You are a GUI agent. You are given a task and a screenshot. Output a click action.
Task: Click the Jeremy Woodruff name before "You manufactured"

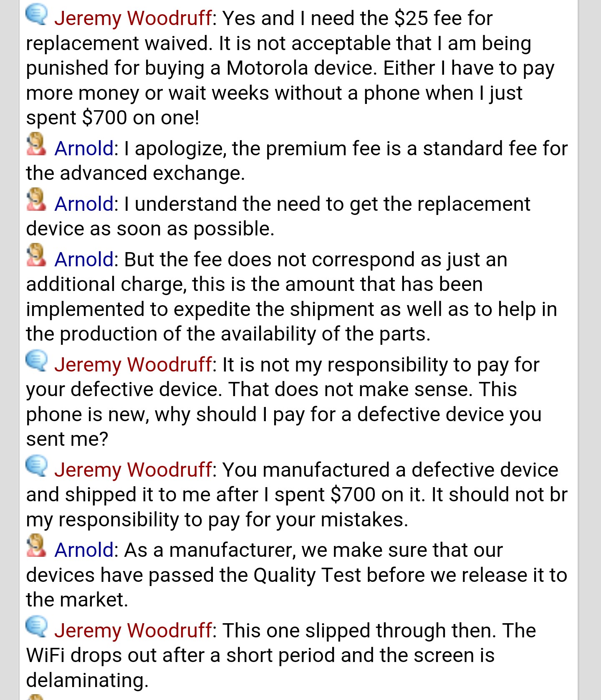(133, 470)
